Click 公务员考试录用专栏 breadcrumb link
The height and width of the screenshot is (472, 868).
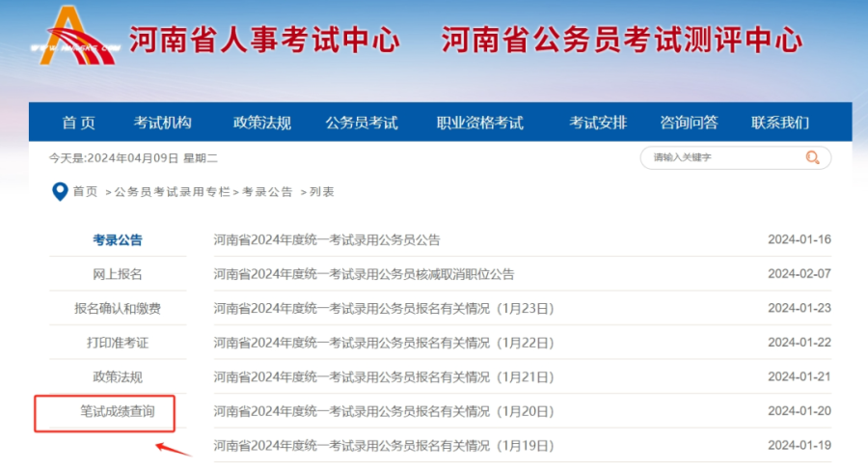173,192
